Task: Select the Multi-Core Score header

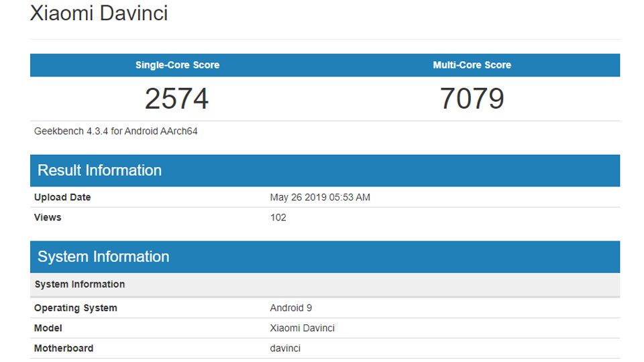Action: 472,65
